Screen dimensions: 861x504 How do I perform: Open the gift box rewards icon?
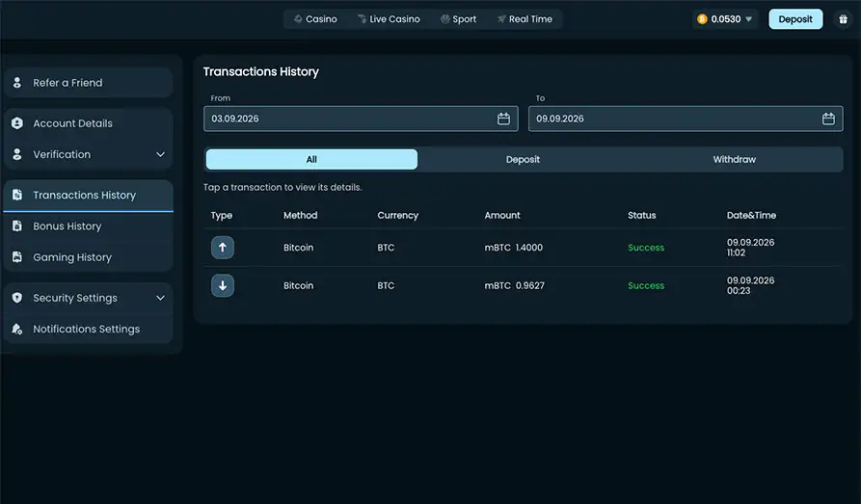(843, 19)
